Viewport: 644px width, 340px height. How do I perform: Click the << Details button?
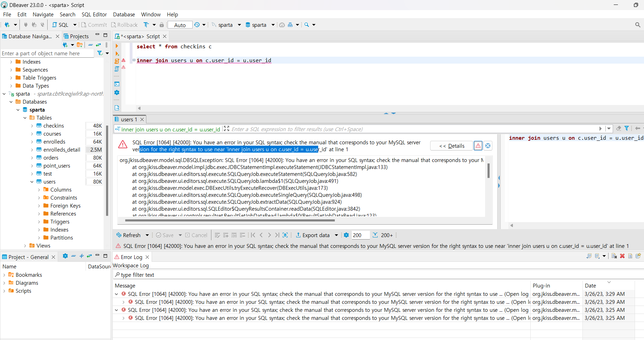tap(452, 146)
